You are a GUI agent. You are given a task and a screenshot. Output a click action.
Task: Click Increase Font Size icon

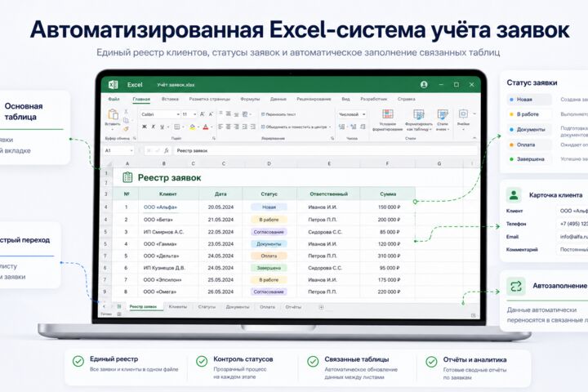click(203, 114)
